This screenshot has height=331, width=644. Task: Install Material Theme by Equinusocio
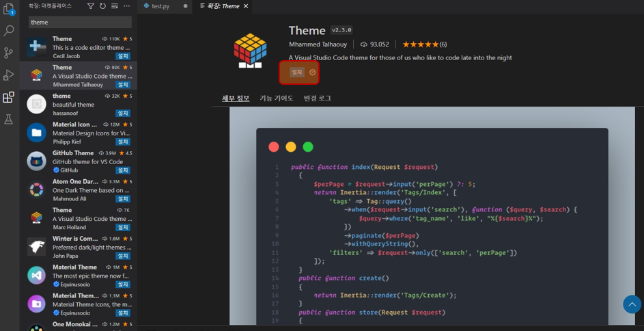point(123,284)
